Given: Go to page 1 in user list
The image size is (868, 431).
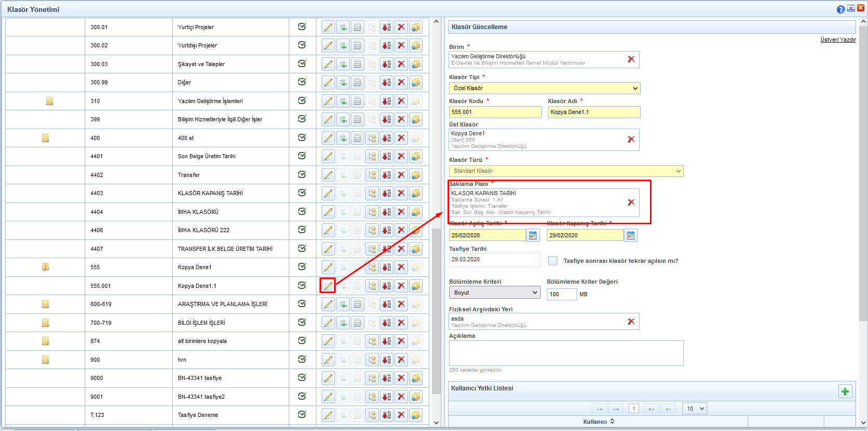Looking at the screenshot, I should (x=634, y=409).
